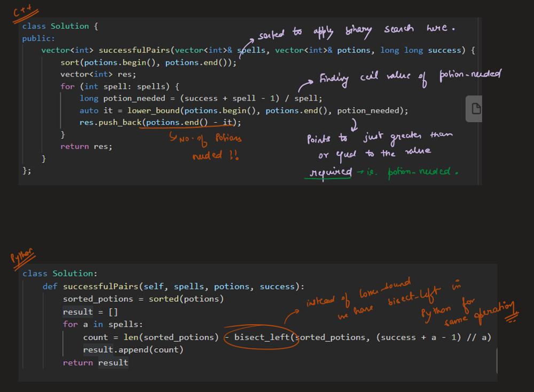This screenshot has width=534, height=392.
Task: Click the vertical bar at the Python block's right edge
Action: click(497, 361)
